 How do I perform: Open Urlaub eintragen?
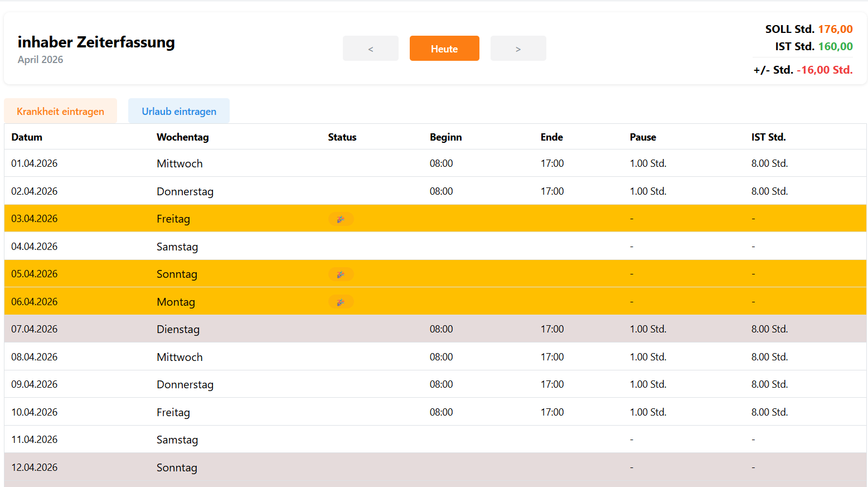179,111
